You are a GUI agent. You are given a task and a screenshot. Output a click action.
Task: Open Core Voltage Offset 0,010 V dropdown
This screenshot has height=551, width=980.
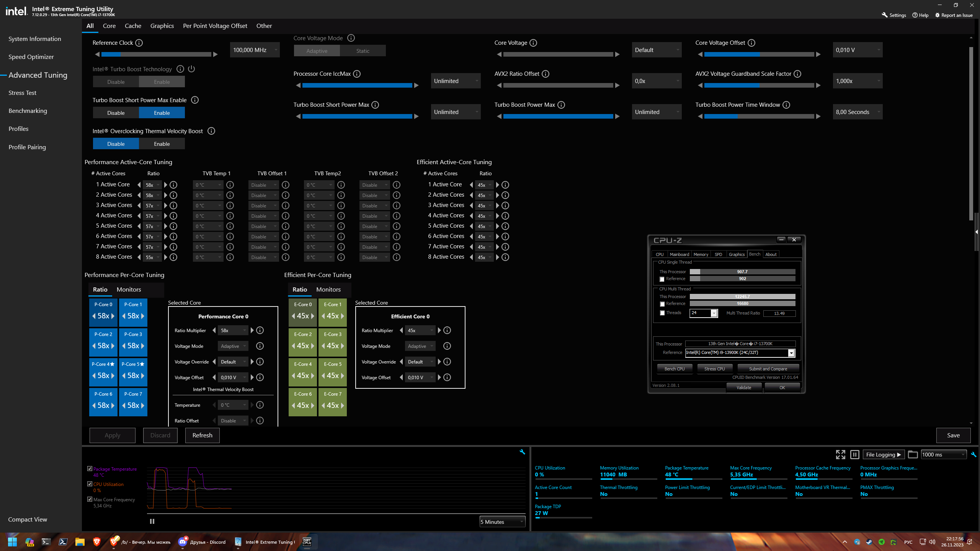[857, 50]
